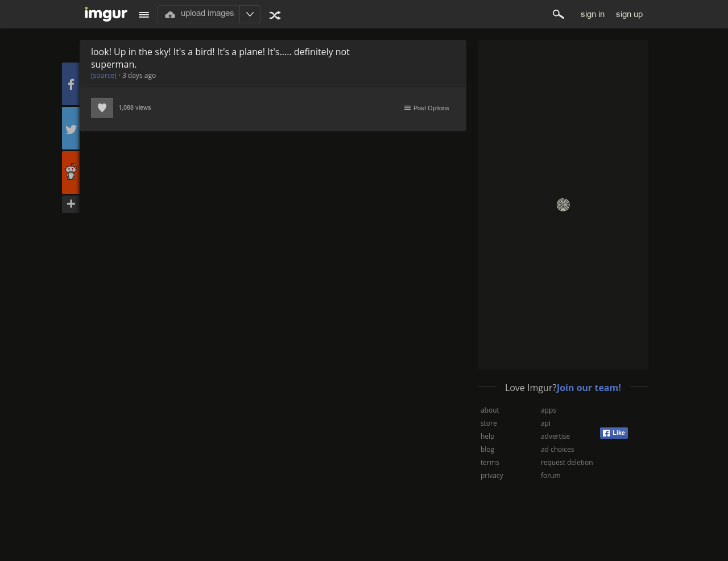Open the terms footer link
The height and width of the screenshot is (561, 728).
[x=490, y=462]
